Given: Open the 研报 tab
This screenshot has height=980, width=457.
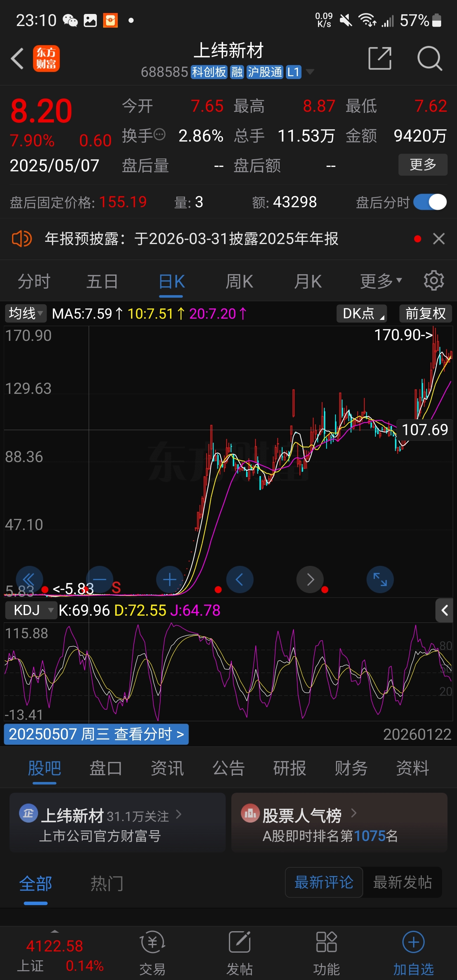Looking at the screenshot, I should 289,768.
